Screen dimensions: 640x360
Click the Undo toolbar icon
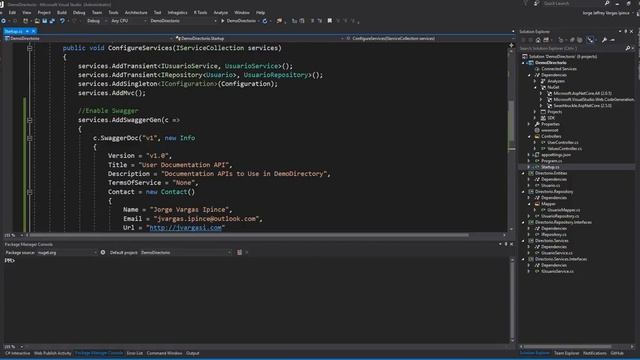pyautogui.click(x=62, y=21)
